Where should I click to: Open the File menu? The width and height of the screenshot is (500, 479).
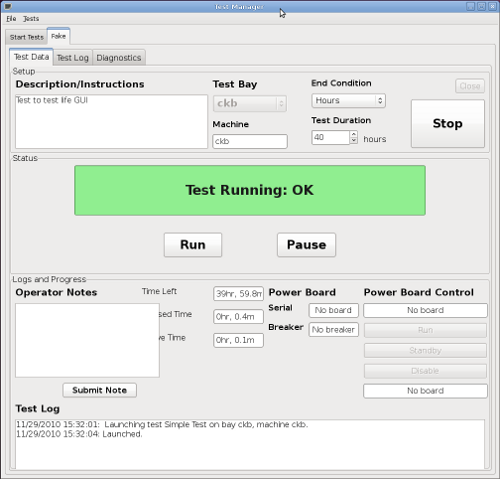coord(11,19)
